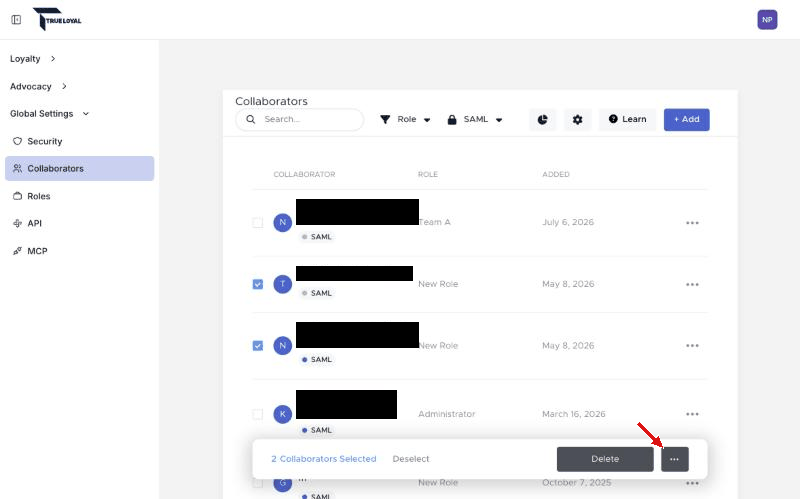
Task: Click the TrueLoyal logo
Action: tap(57, 19)
